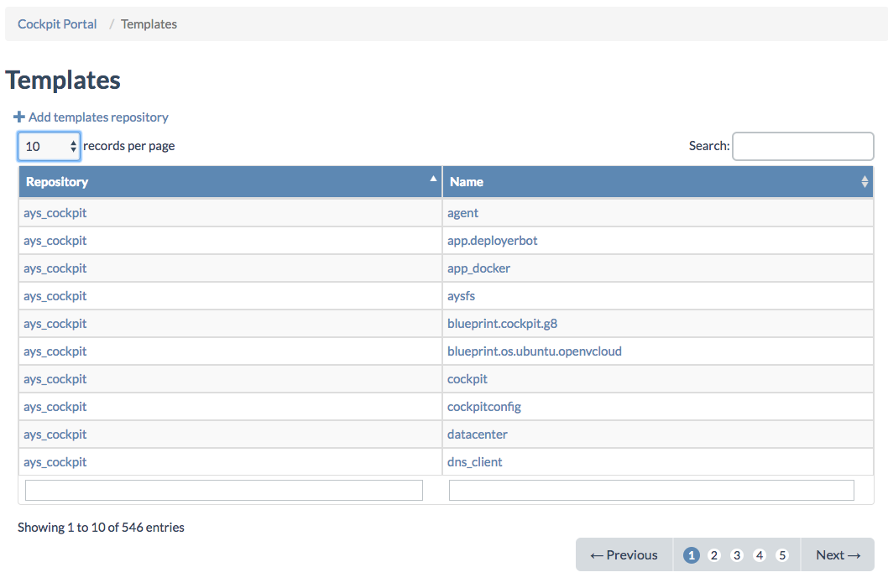Sort by Repository column arrow icon
888x588 pixels.
tap(433, 179)
